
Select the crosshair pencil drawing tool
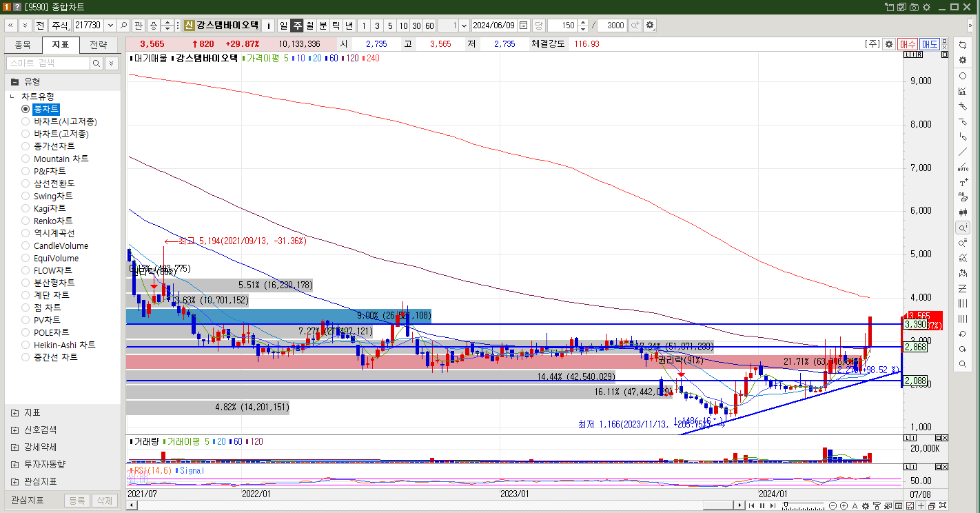click(x=963, y=106)
